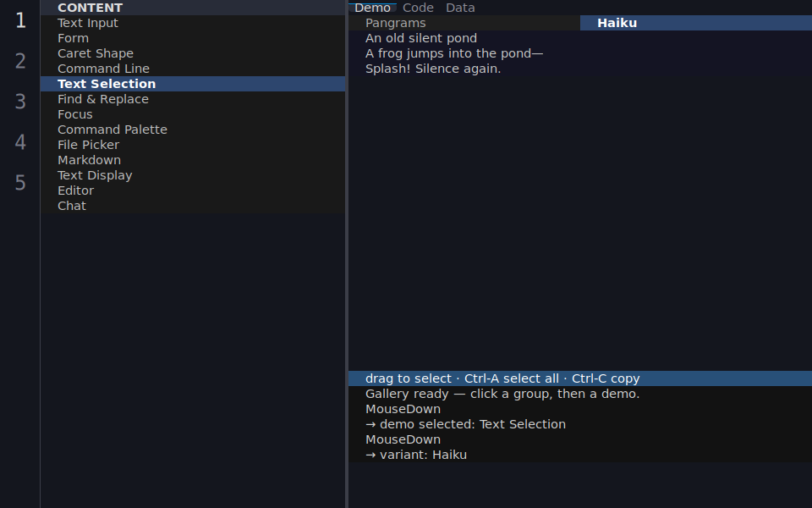Open the File Picker demo
The width and height of the screenshot is (812, 508).
(x=193, y=145)
